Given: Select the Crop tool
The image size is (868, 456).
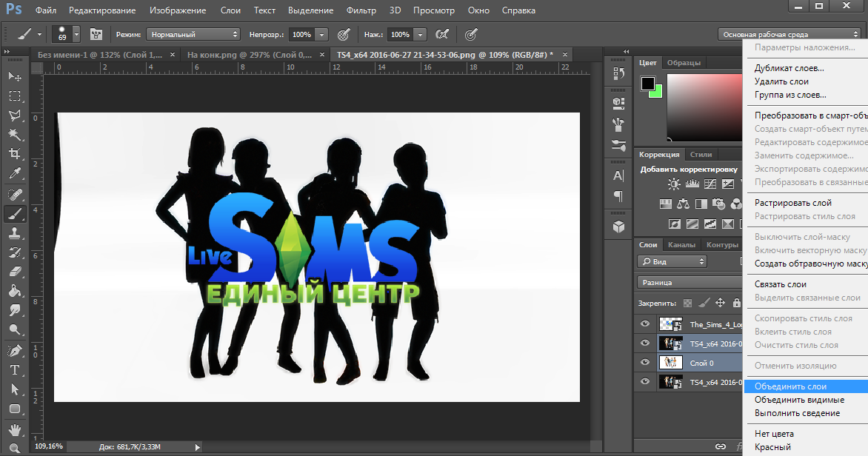Looking at the screenshot, I should point(15,154).
